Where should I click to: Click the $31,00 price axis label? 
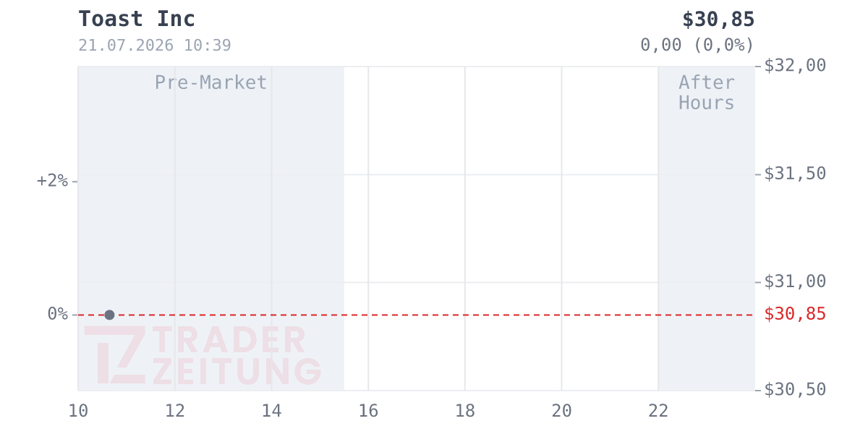coord(795,281)
